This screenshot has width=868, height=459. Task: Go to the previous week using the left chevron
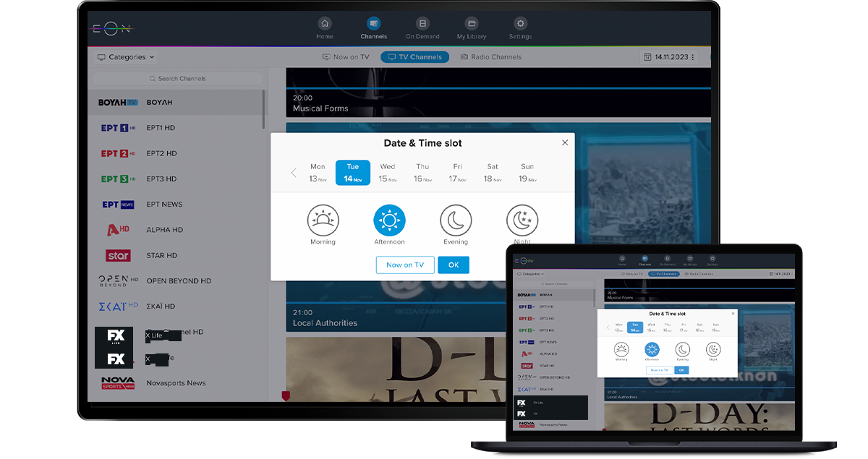click(294, 173)
